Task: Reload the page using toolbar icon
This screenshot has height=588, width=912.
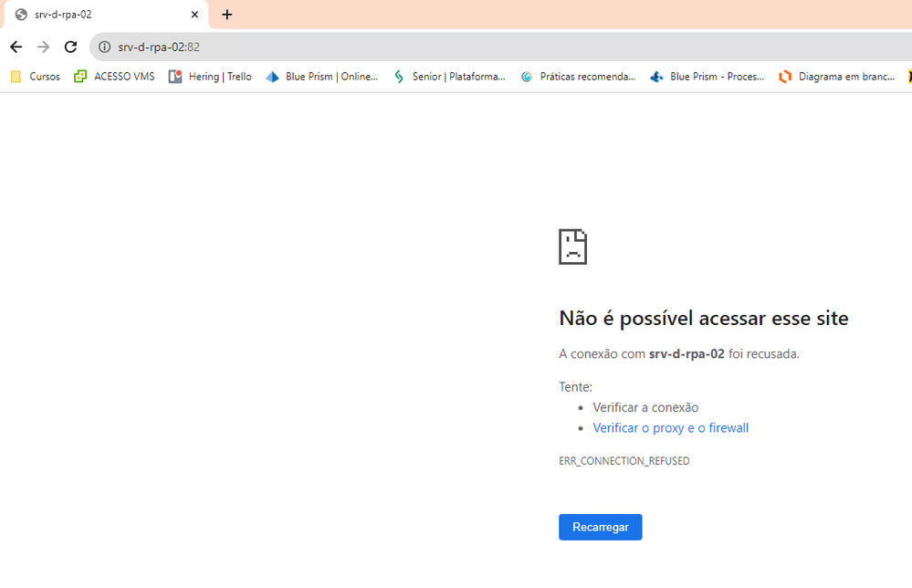Action: 70,47
